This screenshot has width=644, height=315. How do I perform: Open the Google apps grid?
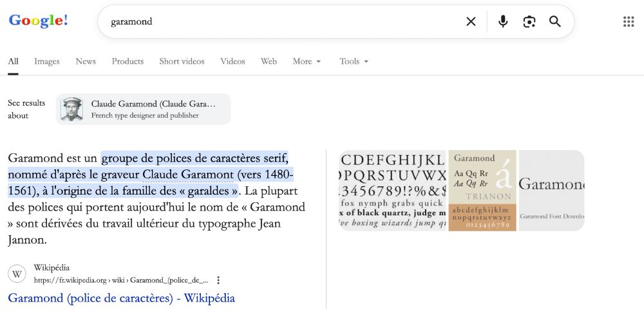(629, 21)
